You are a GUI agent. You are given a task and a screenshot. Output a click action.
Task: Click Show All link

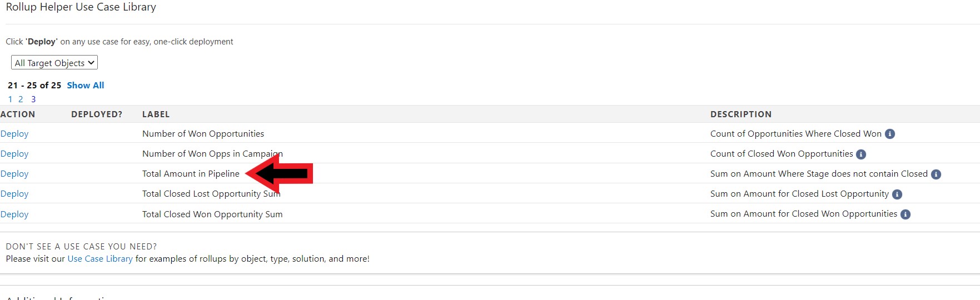click(86, 86)
